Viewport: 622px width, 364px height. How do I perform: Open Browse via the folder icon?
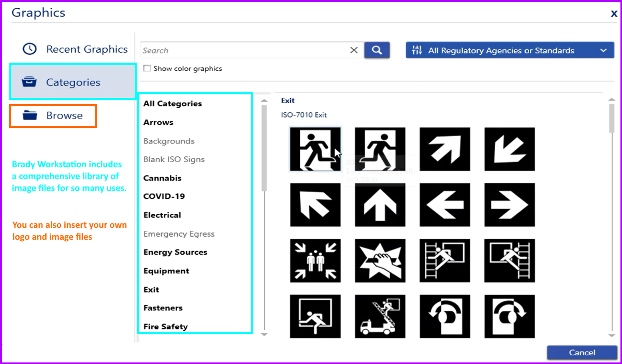(x=28, y=115)
